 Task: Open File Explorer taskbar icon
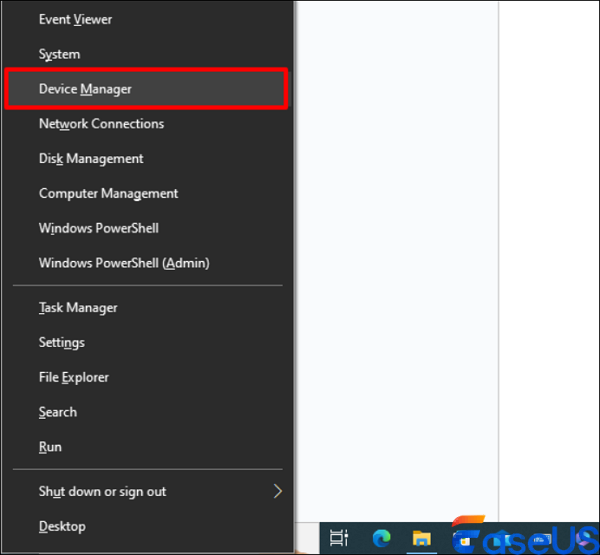(x=423, y=537)
